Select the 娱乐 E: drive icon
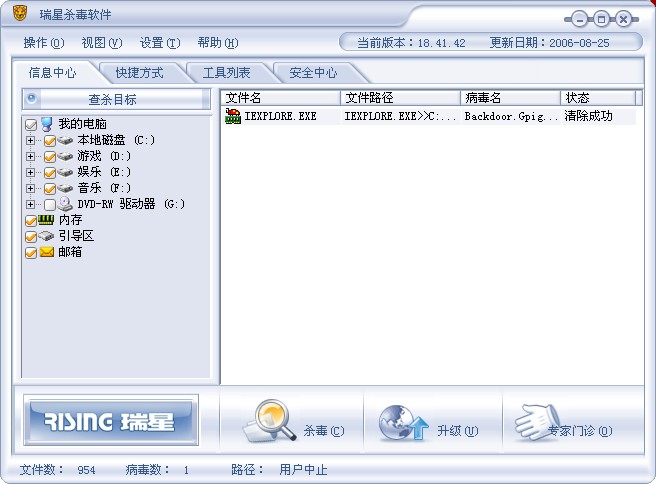Image resolution: width=656 pixels, height=484 pixels. (x=65, y=172)
